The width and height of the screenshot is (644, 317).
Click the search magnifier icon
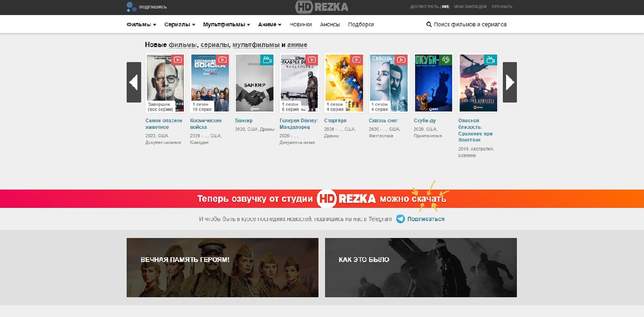[429, 24]
